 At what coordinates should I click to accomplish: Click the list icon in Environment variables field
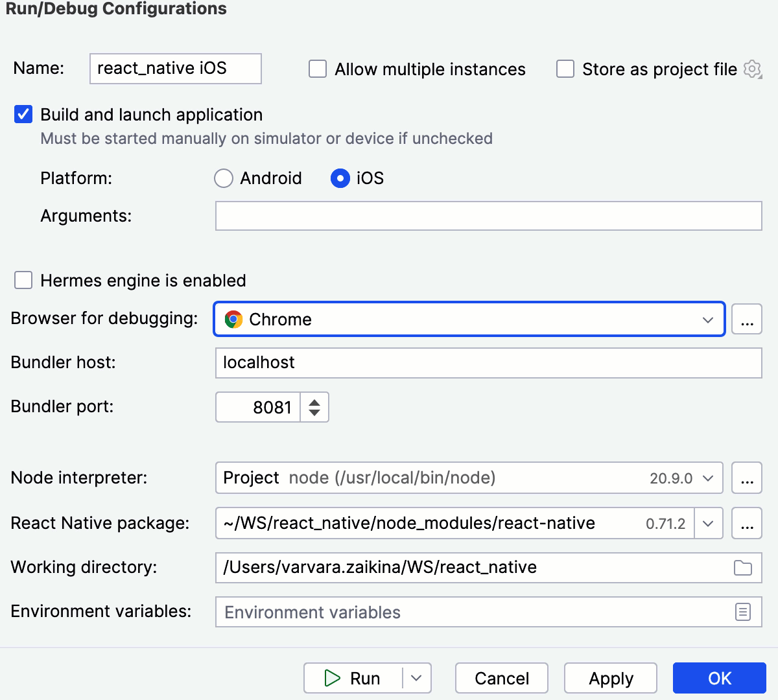point(744,612)
